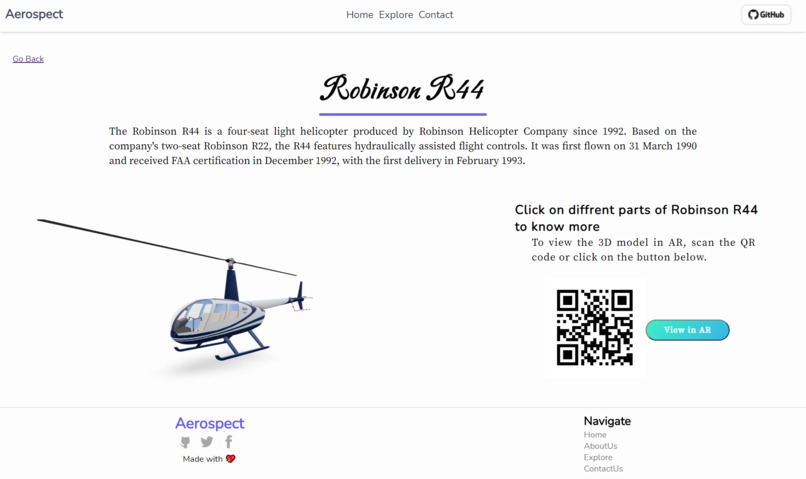Click the heart icon beside Made with

pyautogui.click(x=230, y=458)
